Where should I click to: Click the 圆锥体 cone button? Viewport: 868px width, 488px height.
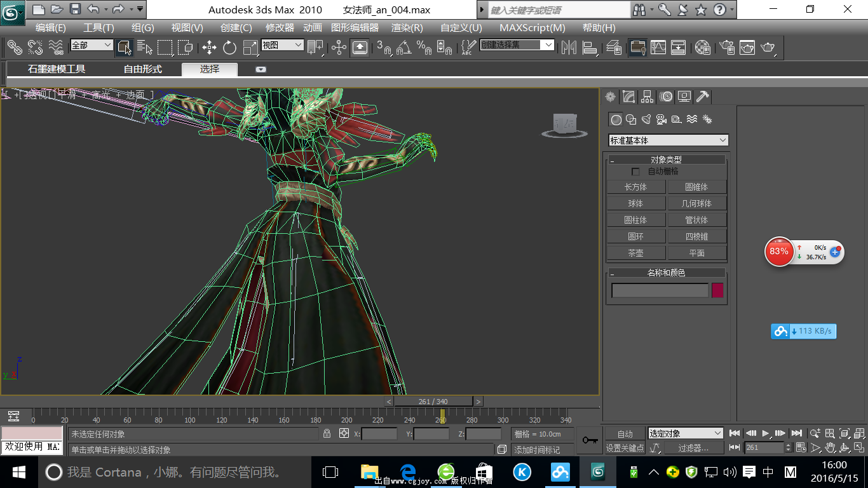point(697,187)
